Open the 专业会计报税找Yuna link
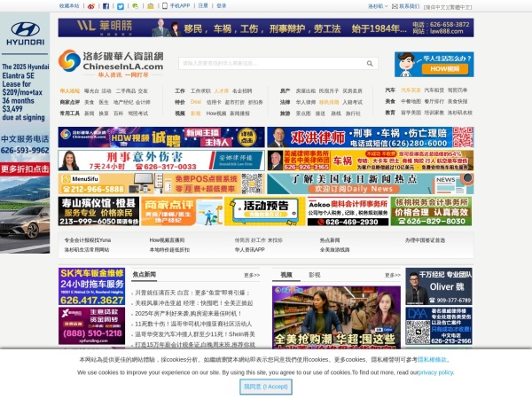 [x=88, y=240]
